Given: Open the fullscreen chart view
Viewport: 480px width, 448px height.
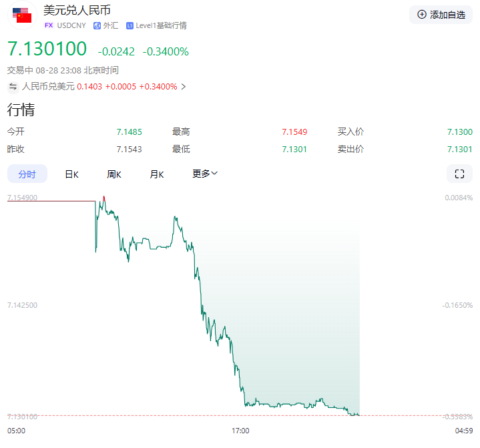Looking at the screenshot, I should 459,174.
